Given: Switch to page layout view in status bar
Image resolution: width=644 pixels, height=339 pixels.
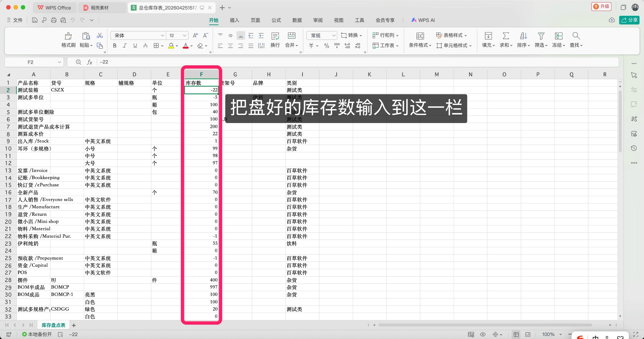Looking at the screenshot, I should (528, 334).
